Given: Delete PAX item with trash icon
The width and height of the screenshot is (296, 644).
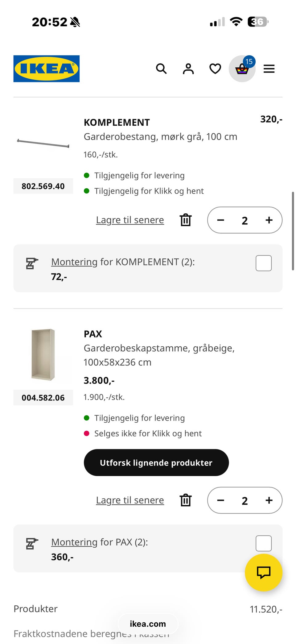Looking at the screenshot, I should 186,500.
